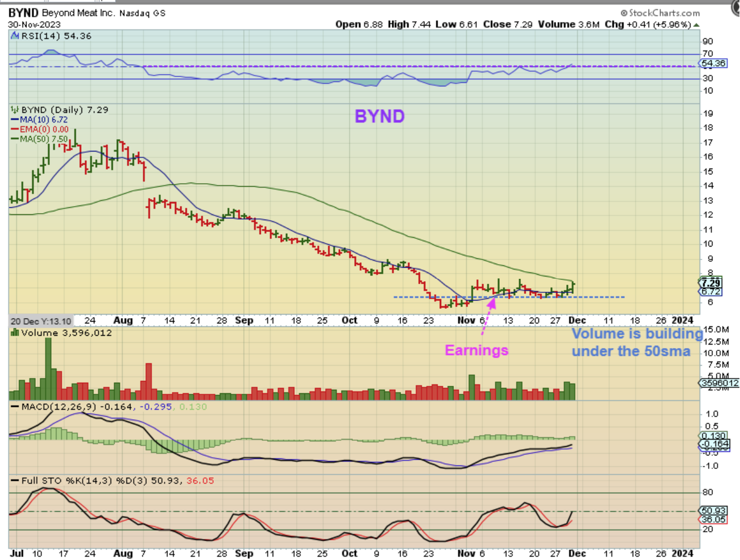Image resolution: width=740 pixels, height=560 pixels.
Task: Click the 90 level on RSI axis
Action: click(708, 41)
